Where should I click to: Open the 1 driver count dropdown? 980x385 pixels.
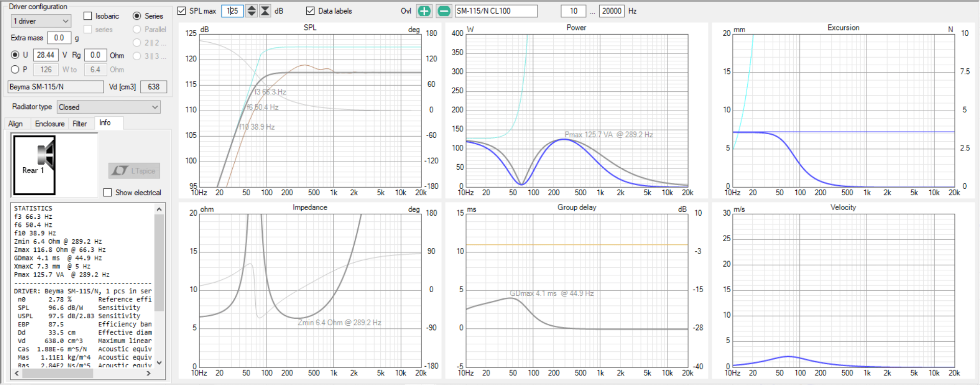pyautogui.click(x=41, y=21)
